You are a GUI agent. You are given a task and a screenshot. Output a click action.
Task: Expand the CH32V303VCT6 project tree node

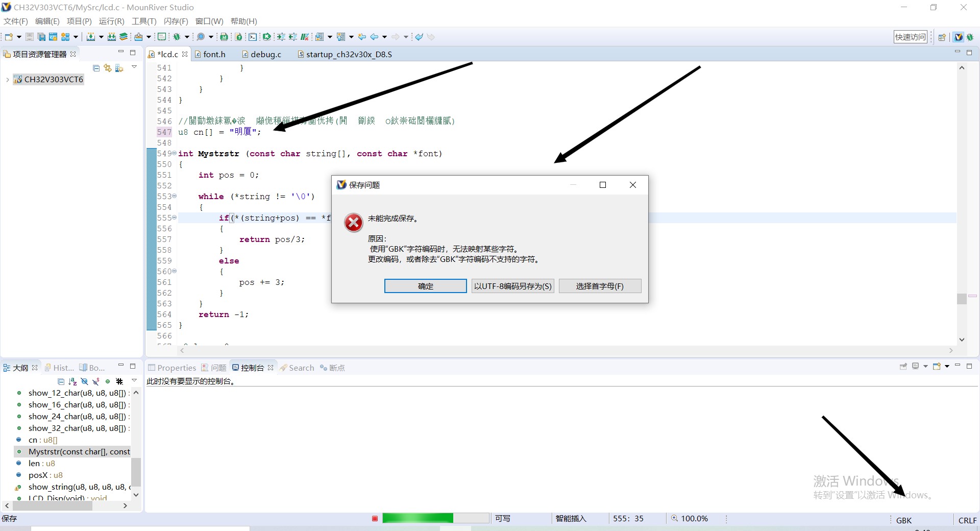click(x=7, y=79)
